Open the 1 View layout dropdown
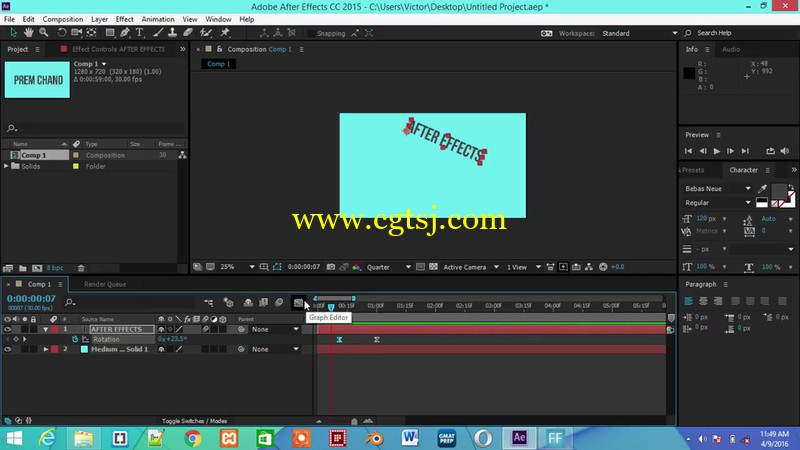 523,267
